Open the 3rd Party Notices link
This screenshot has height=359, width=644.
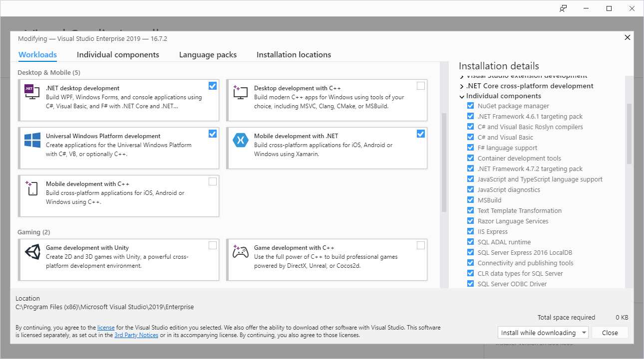[x=136, y=335]
